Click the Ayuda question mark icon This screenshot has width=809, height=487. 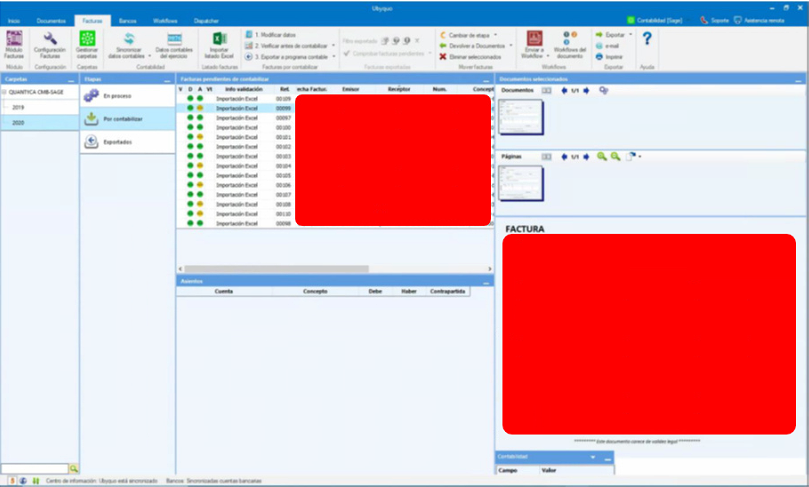pos(647,38)
